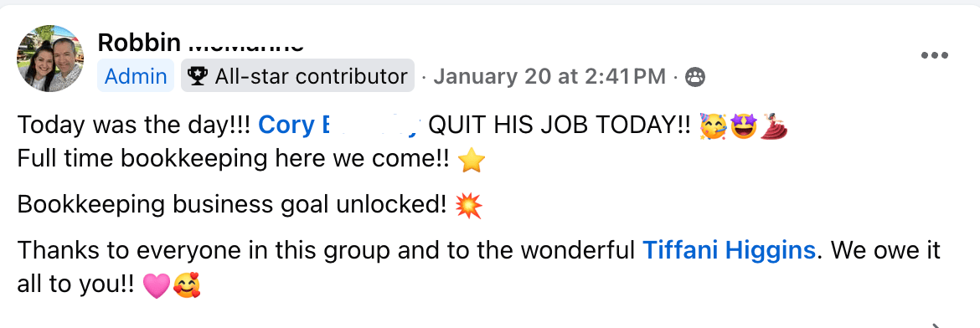Click the party face emoji
980x328 pixels.
click(x=713, y=126)
